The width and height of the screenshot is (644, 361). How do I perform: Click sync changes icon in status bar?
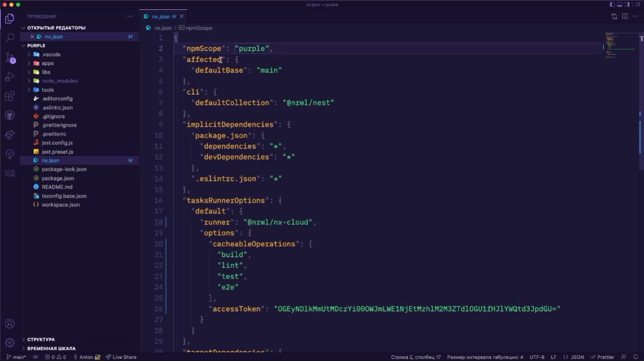pos(35,357)
